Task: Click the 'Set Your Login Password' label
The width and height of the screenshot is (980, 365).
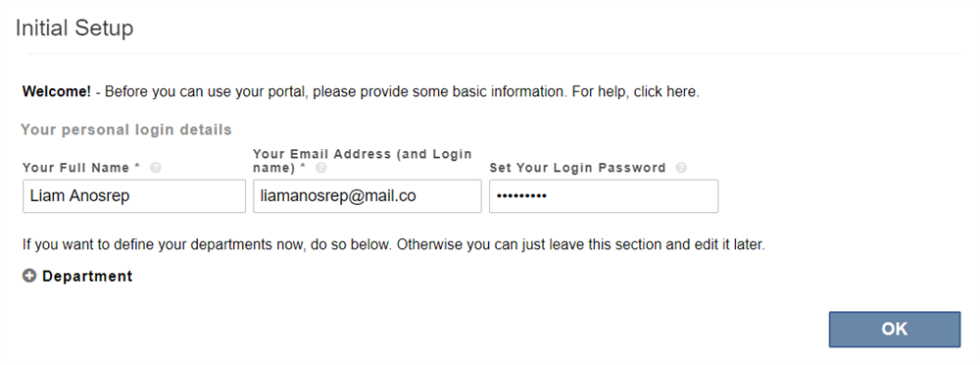Action: 578,168
